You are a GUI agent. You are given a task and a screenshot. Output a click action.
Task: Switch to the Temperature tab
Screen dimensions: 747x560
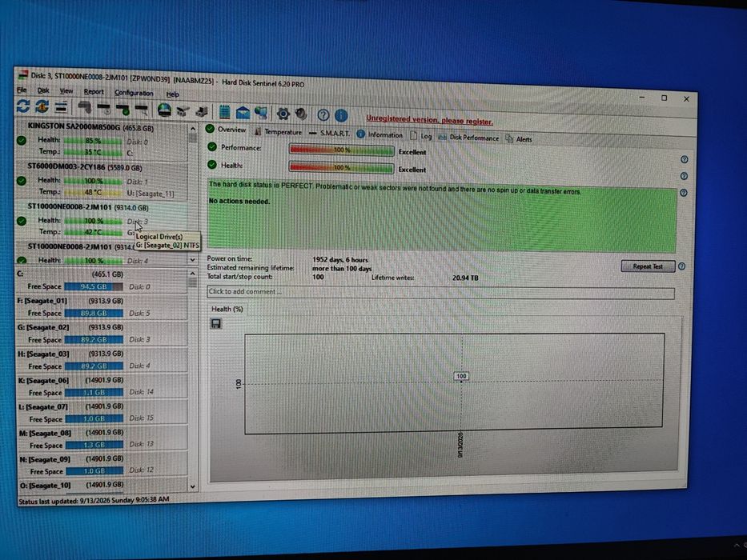[x=278, y=132]
